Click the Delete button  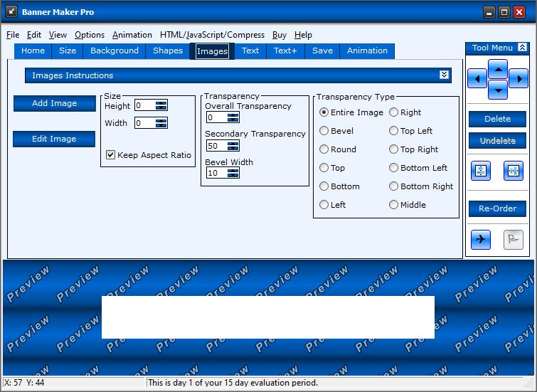pos(497,119)
